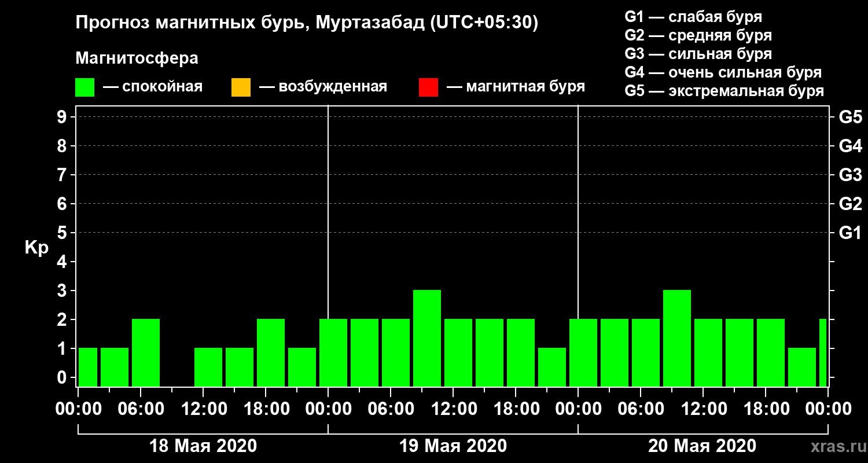Screen dimensions: 868x463
Task: Click the right-axis 'G3' label
Action: click(850, 175)
